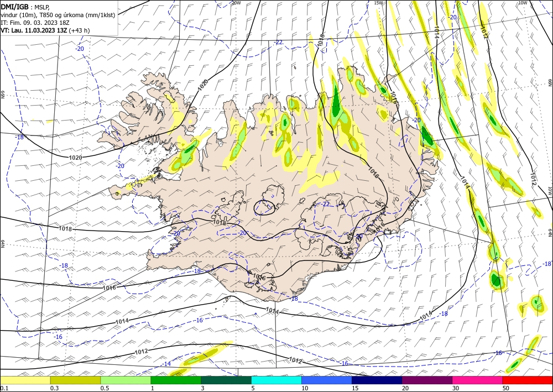
Task: Click the "IT: Fim. 09. 03. 2023 18Z" line
Action: [x=35, y=23]
